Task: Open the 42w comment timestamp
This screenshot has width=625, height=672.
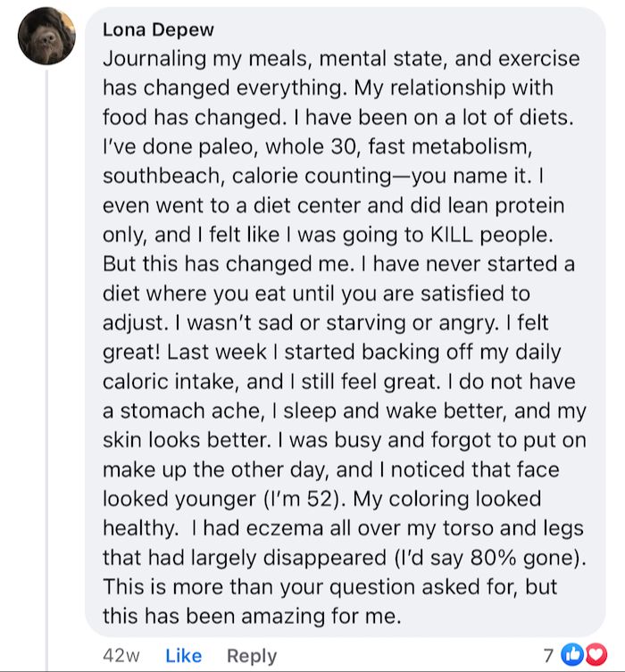Action: pos(121,656)
